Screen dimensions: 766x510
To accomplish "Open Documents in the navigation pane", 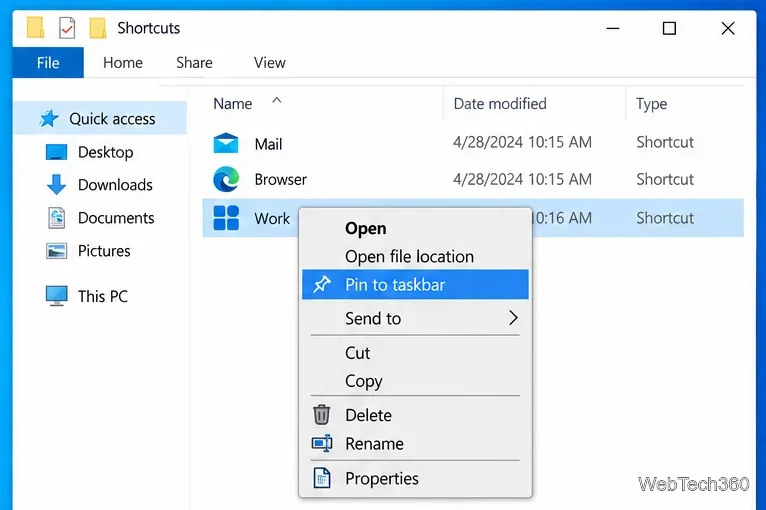I will (116, 218).
